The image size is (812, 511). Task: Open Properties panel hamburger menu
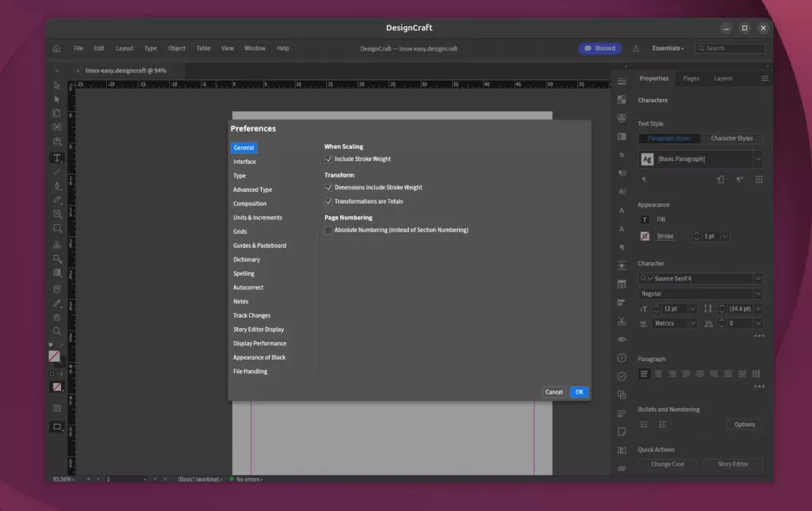(764, 78)
